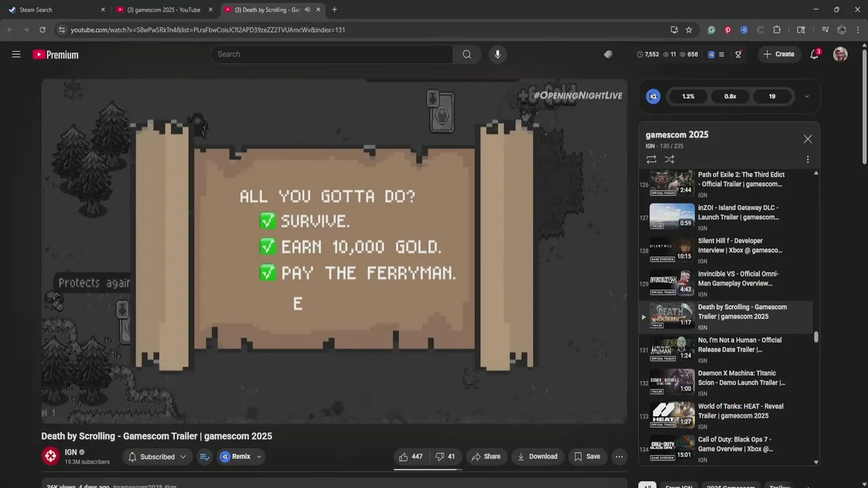Open YouTube notifications bell
Image resolution: width=868 pixels, height=488 pixels.
(x=814, y=54)
